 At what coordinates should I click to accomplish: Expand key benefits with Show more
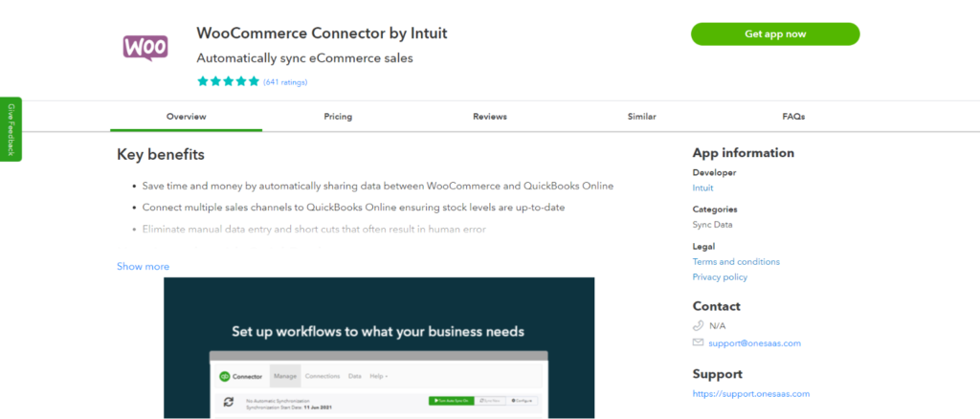coord(144,267)
